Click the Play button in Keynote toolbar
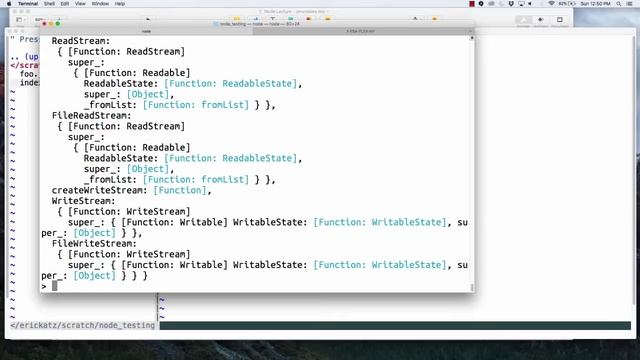This screenshot has width=640, height=360. pos(148,19)
